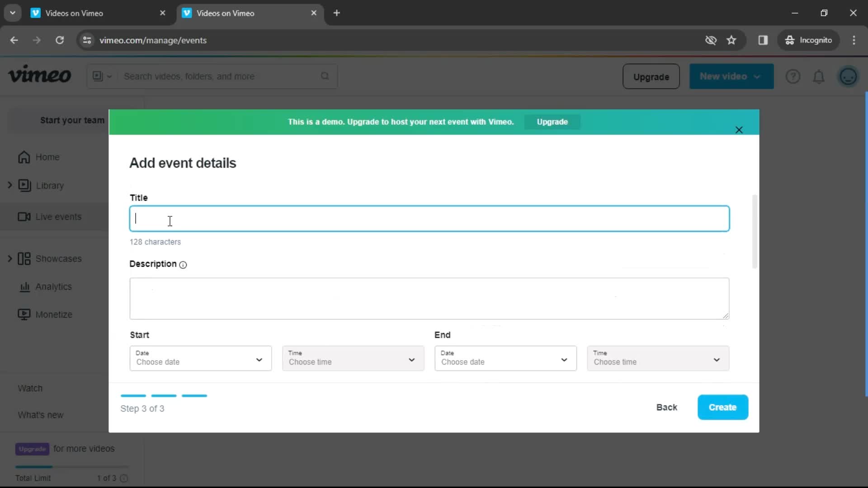Open Live events in sidebar
The image size is (868, 488).
(x=50, y=217)
